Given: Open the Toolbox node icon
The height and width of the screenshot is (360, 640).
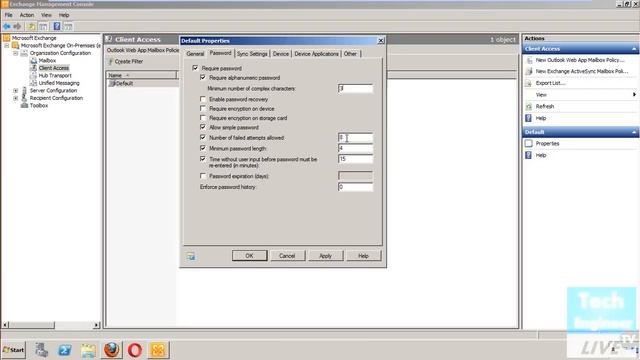Looking at the screenshot, I should click(x=24, y=105).
